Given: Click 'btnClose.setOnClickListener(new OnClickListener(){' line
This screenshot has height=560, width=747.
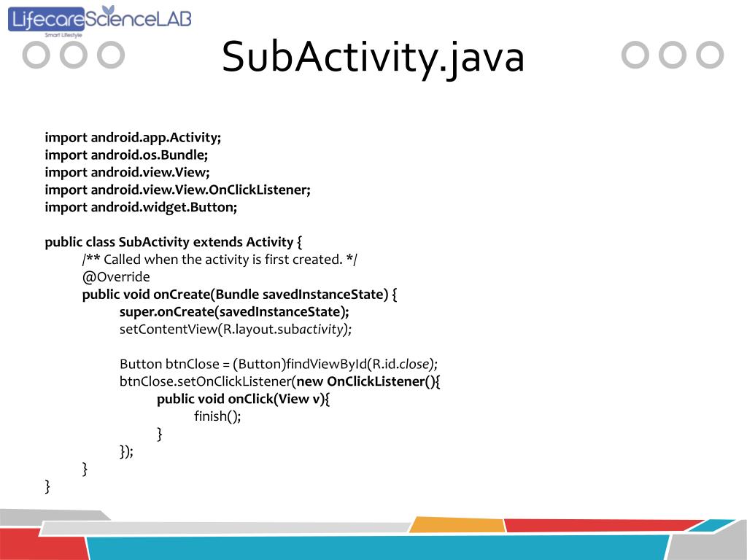Looking at the screenshot, I should (x=280, y=382).
